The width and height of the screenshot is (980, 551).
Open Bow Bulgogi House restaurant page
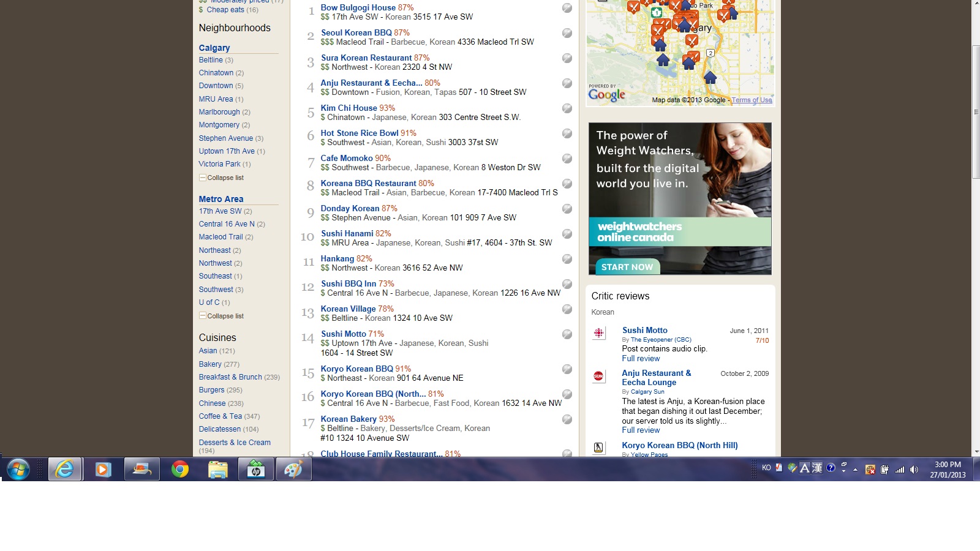[x=358, y=7]
